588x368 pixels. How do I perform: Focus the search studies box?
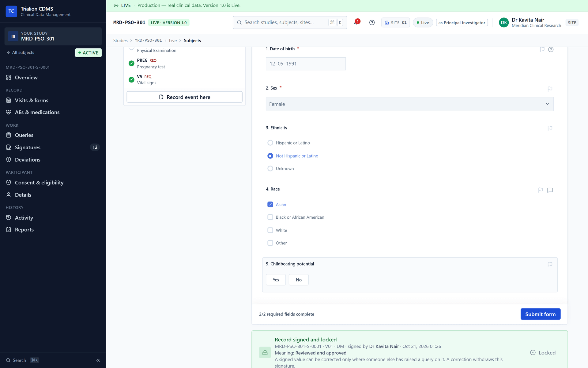click(290, 22)
